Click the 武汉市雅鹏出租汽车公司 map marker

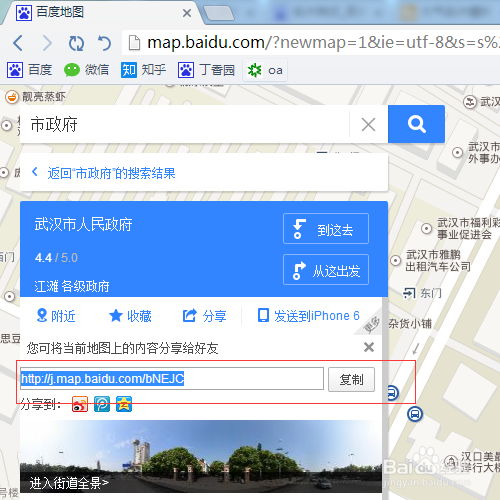pos(395,260)
